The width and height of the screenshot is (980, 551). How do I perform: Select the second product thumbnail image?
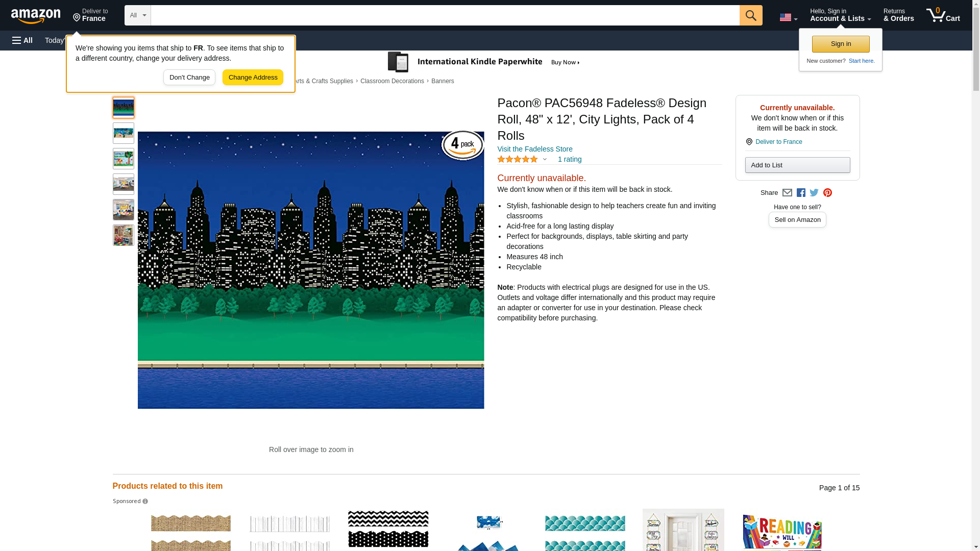click(x=124, y=133)
